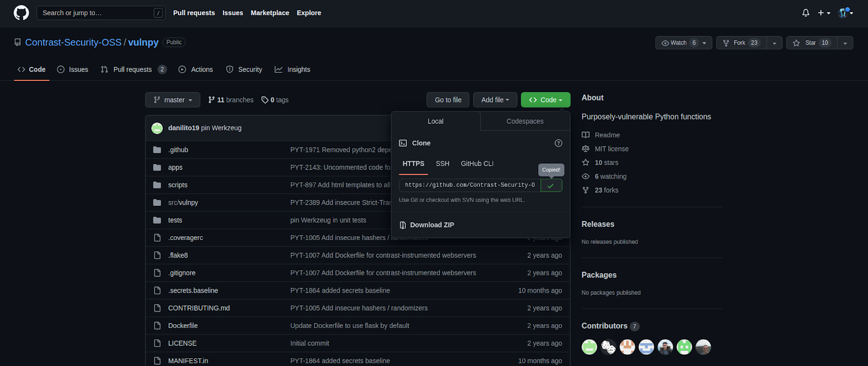Click the tests folder icon
868x366 pixels.
[157, 220]
